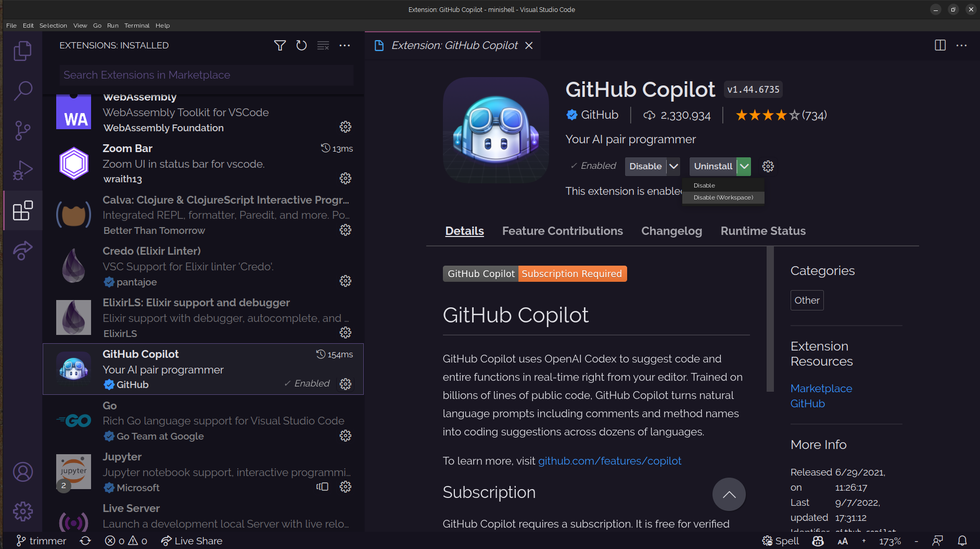Open the Marketplace link under Extension Resources

(821, 388)
